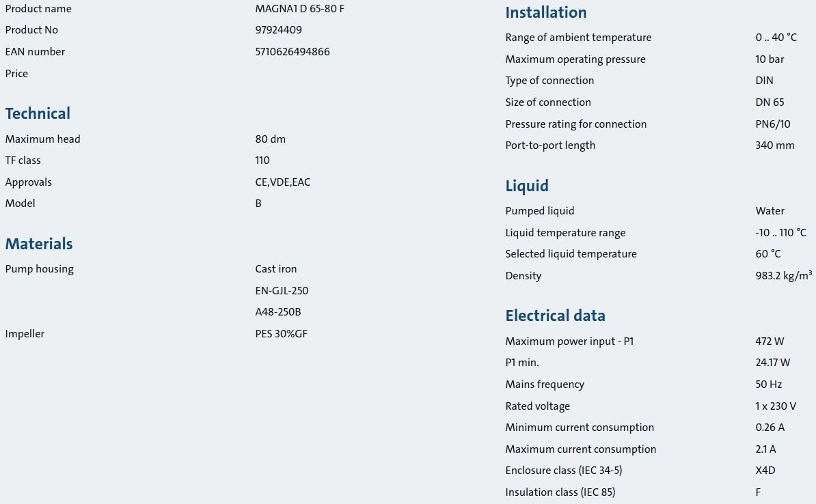The height and width of the screenshot is (504, 816).
Task: Click the Maximum operating pressure 10 bar value
Action: tap(770, 59)
